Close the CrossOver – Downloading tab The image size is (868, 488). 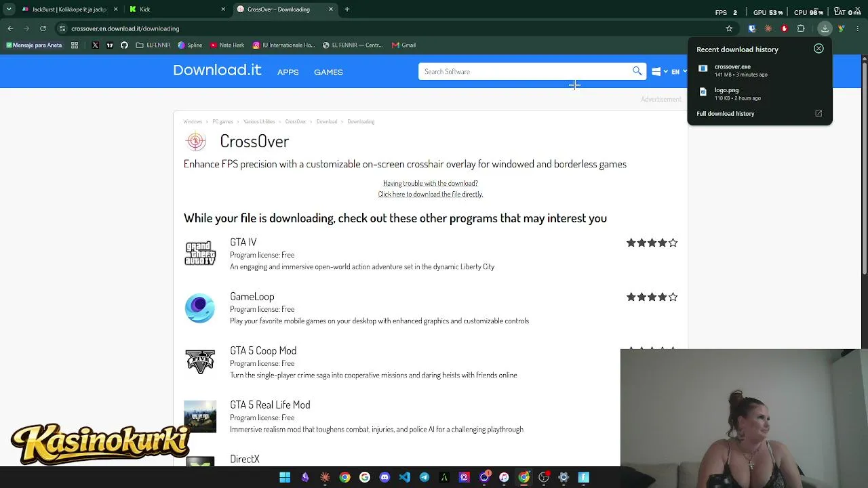[x=331, y=9]
